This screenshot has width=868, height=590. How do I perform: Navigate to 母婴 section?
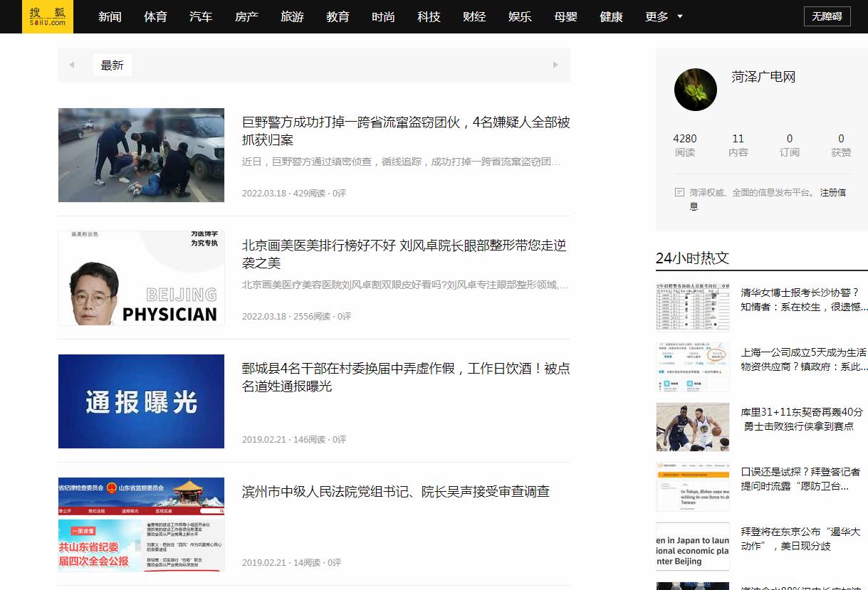(565, 16)
